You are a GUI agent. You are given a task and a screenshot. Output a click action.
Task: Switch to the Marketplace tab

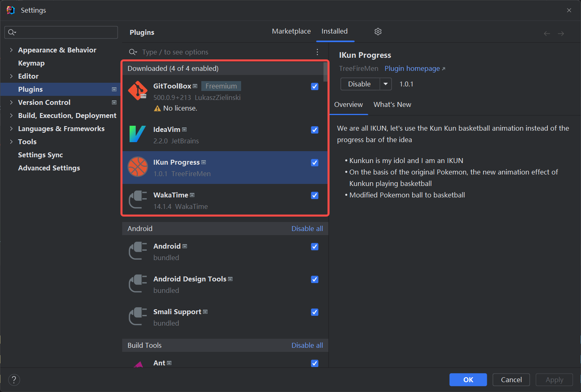pos(292,31)
